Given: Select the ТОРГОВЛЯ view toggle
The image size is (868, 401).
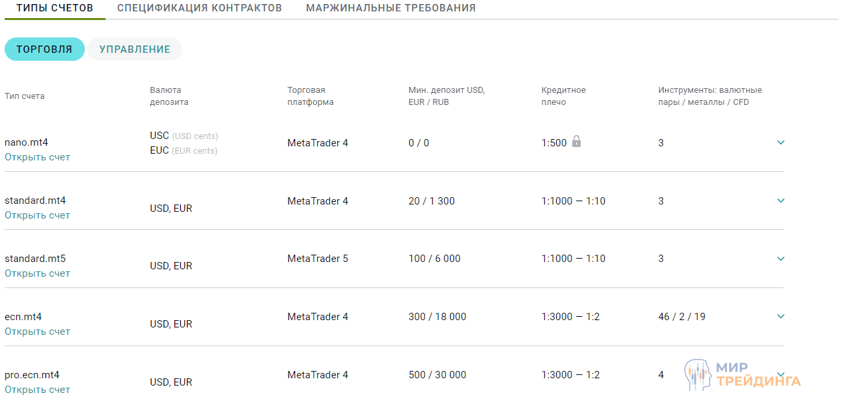Looking at the screenshot, I should point(44,49).
